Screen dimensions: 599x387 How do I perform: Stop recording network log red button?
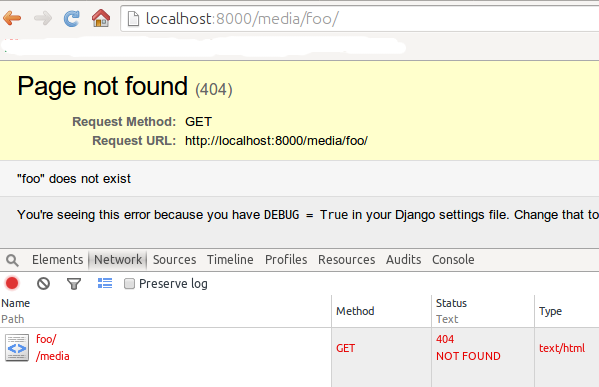[12, 283]
